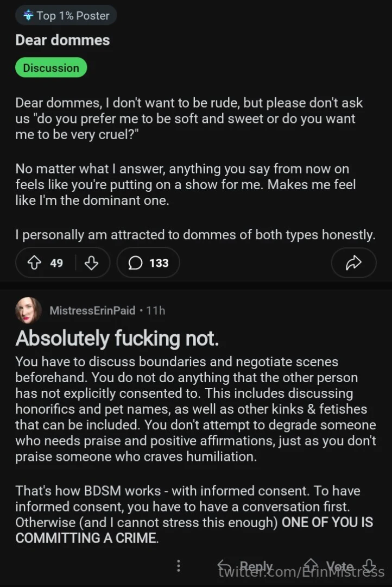Open the "Dear dommes" post title

click(62, 40)
